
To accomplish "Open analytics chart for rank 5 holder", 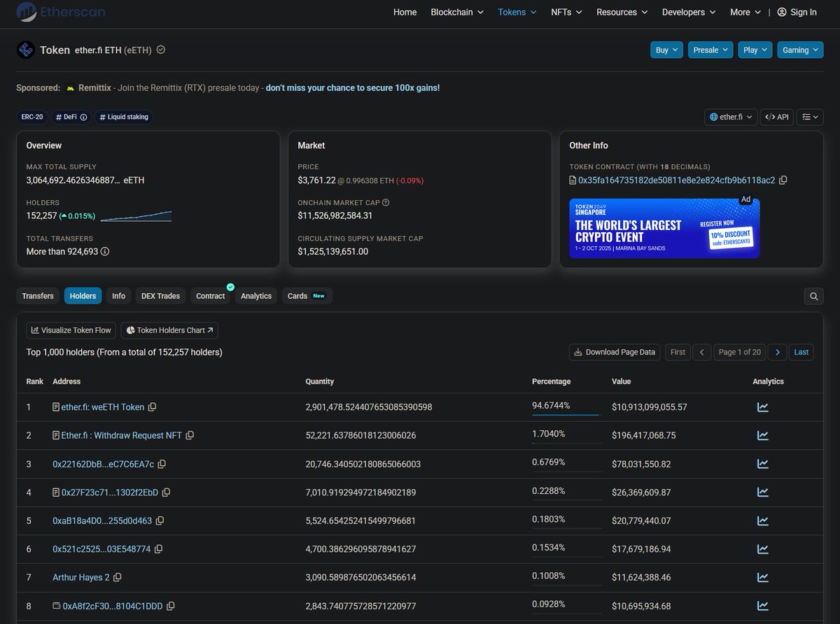I will (x=763, y=520).
